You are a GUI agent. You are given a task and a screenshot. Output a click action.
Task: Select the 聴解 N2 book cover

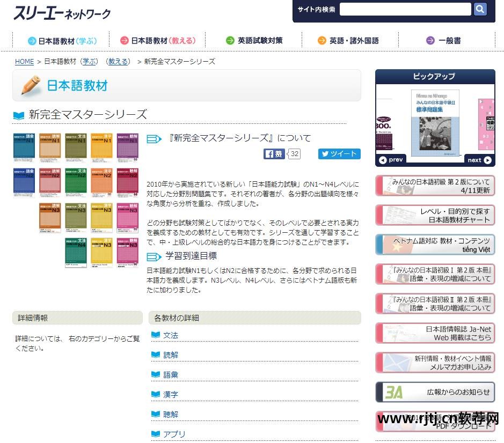[x=128, y=183]
